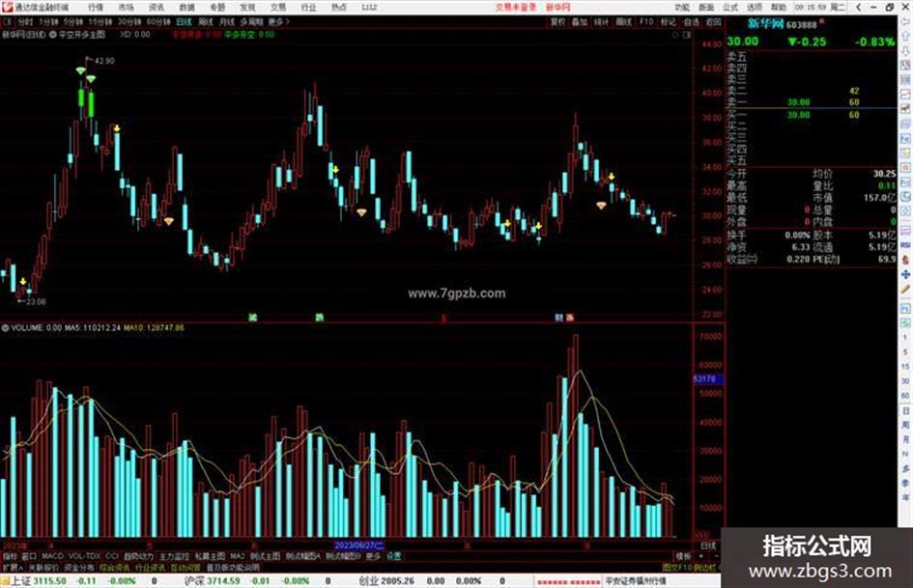Select the MACD indicator tab
The width and height of the screenshot is (913, 588).
click(52, 556)
